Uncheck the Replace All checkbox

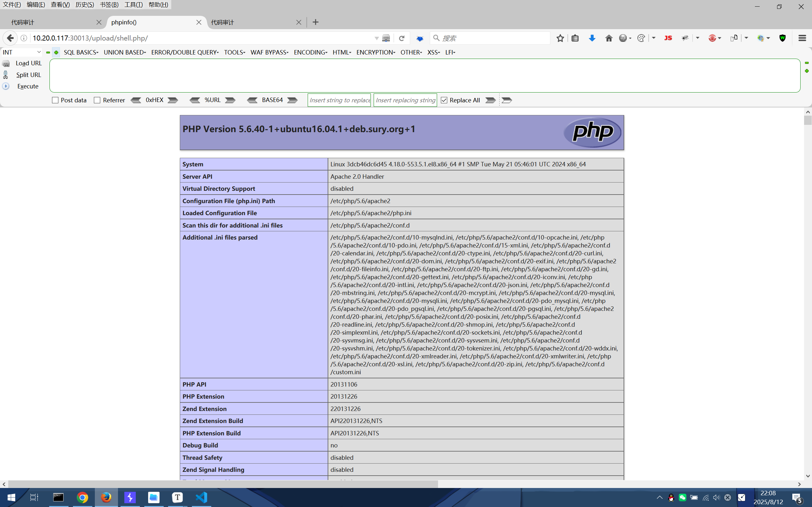(444, 100)
